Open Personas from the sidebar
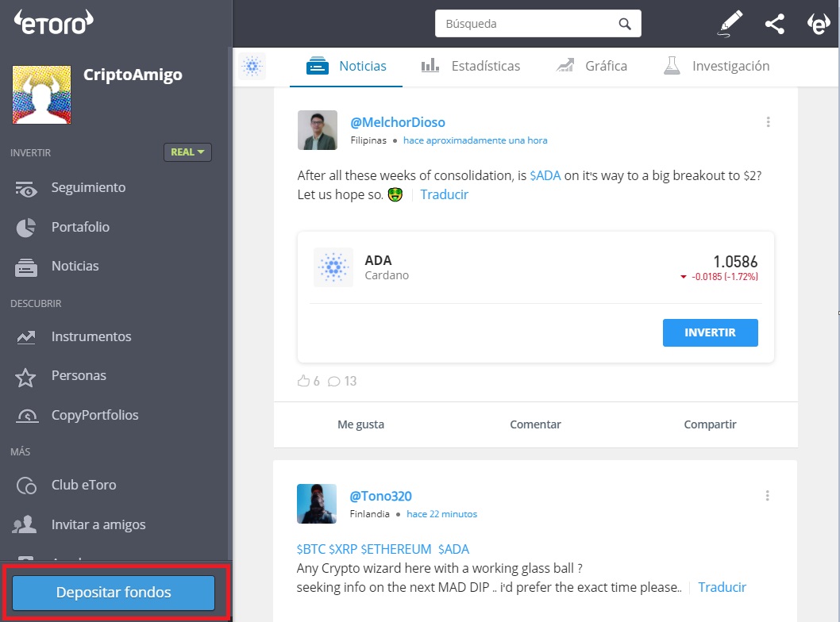 coord(79,375)
